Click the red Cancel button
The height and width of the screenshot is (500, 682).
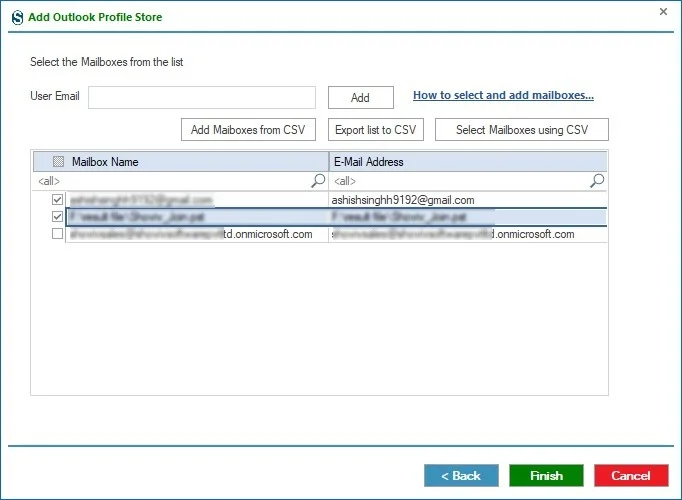pos(631,475)
